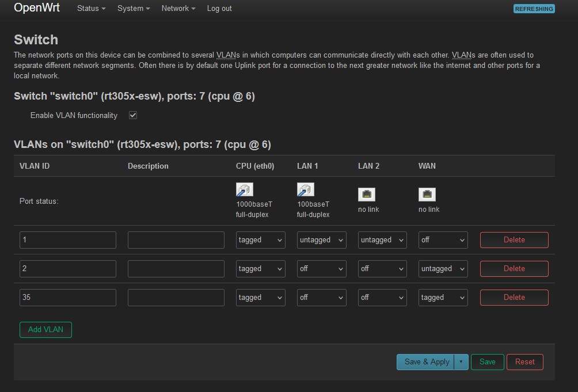Focus the VLAN ID field containing 1

68,240
